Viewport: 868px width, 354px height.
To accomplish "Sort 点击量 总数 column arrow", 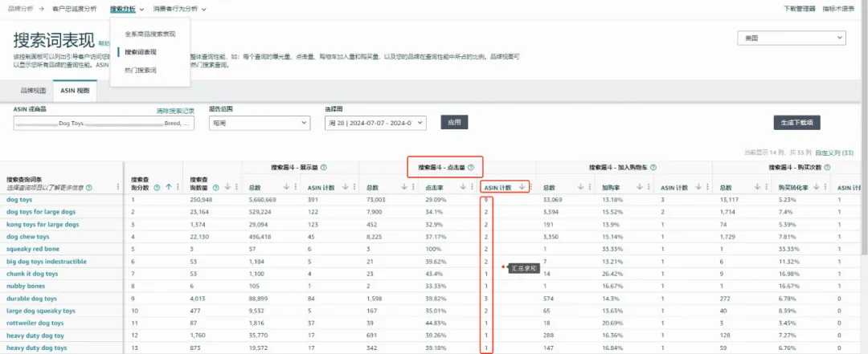I will coord(404,187).
